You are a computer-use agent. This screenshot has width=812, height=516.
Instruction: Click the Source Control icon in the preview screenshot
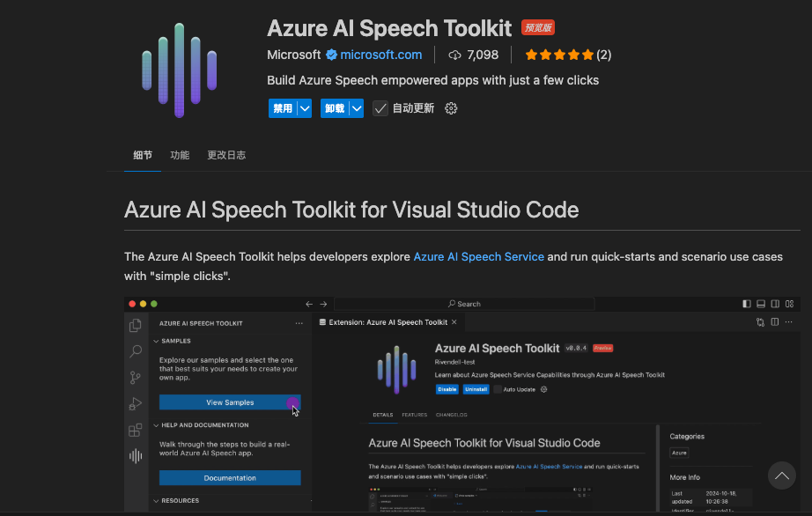coord(136,378)
